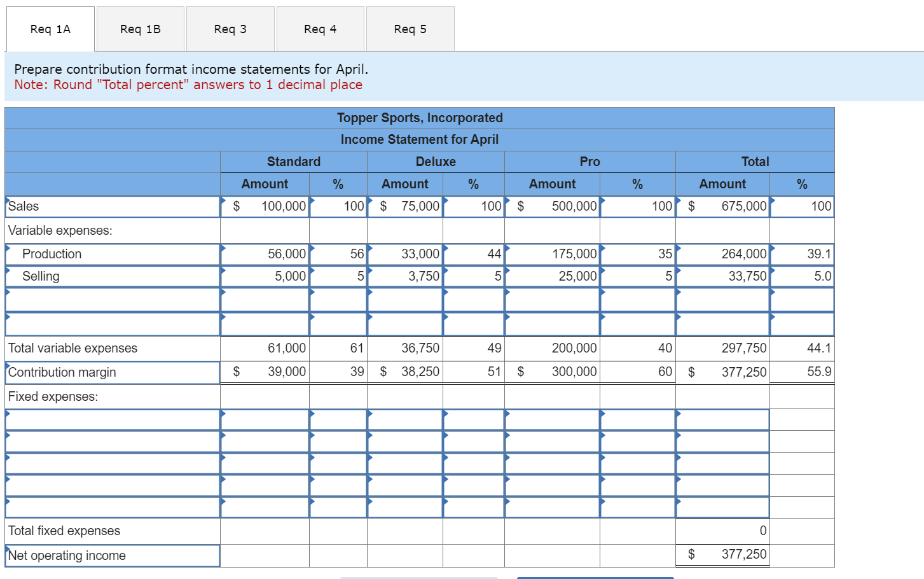
Task: Select the Total variable expenses percent 44.1
Action: coord(802,349)
